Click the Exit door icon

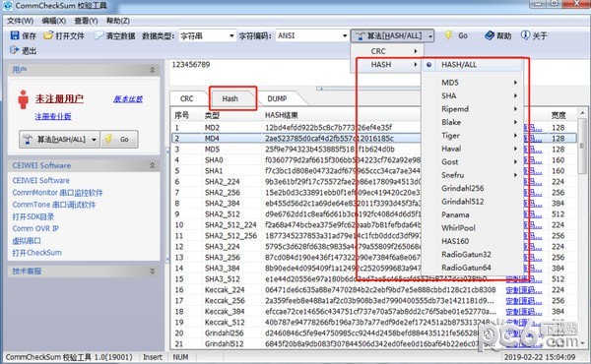[15, 50]
